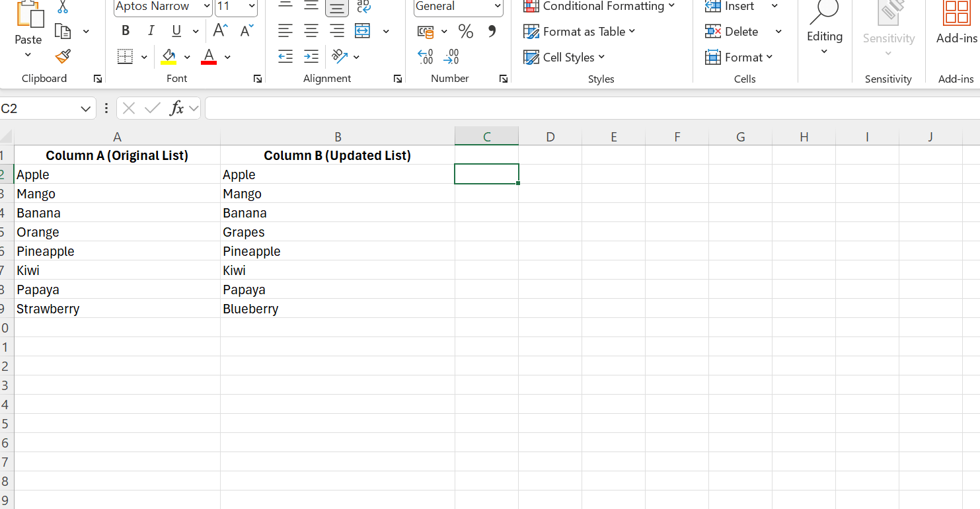Click the Increase Font Size icon
Screen dimensions: 980x509
coord(220,31)
